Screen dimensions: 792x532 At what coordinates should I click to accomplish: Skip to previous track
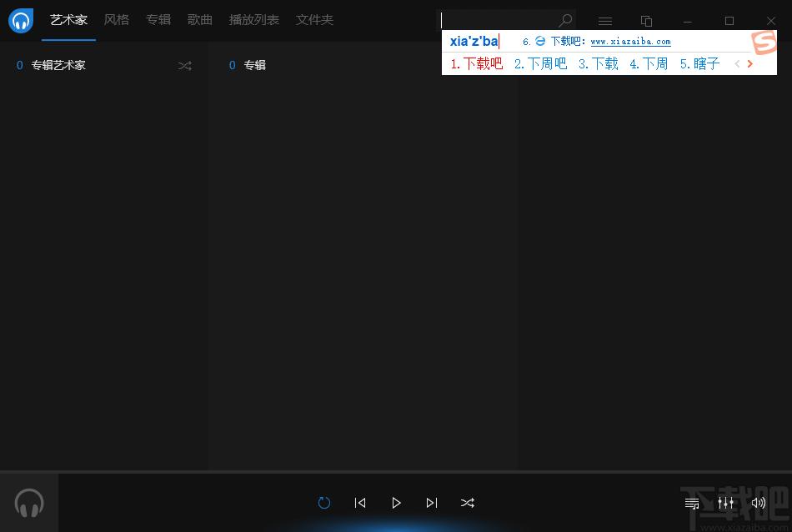(x=360, y=503)
